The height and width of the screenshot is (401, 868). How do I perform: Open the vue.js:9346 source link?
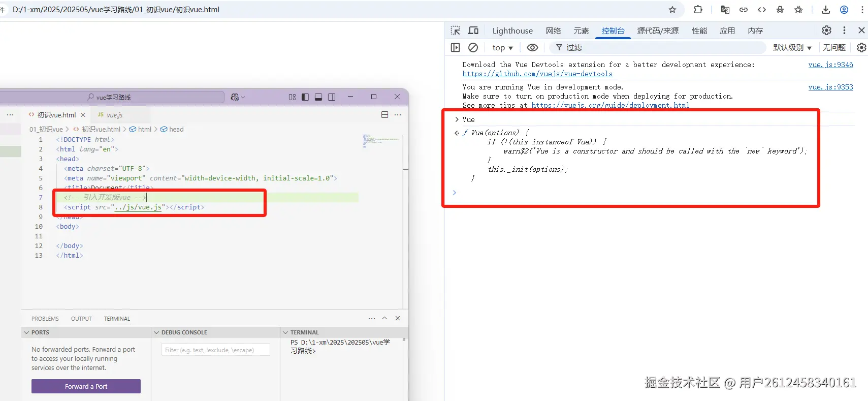click(x=830, y=65)
